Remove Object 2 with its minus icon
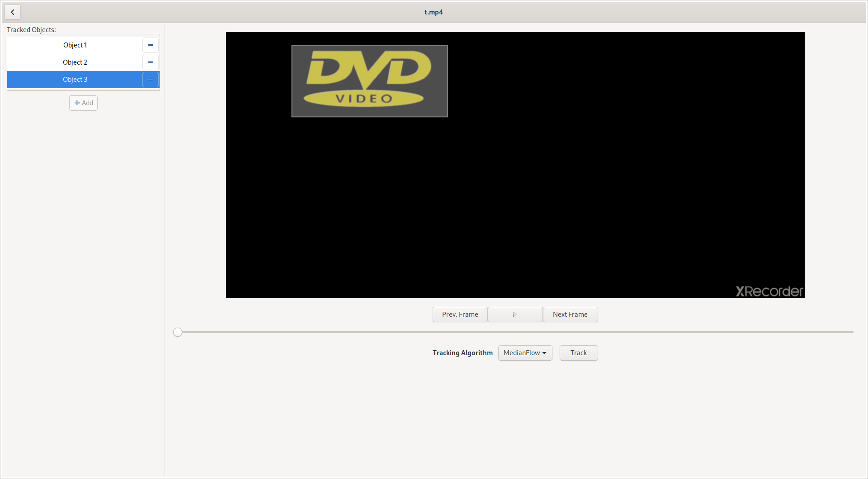This screenshot has height=479, width=868. click(151, 62)
